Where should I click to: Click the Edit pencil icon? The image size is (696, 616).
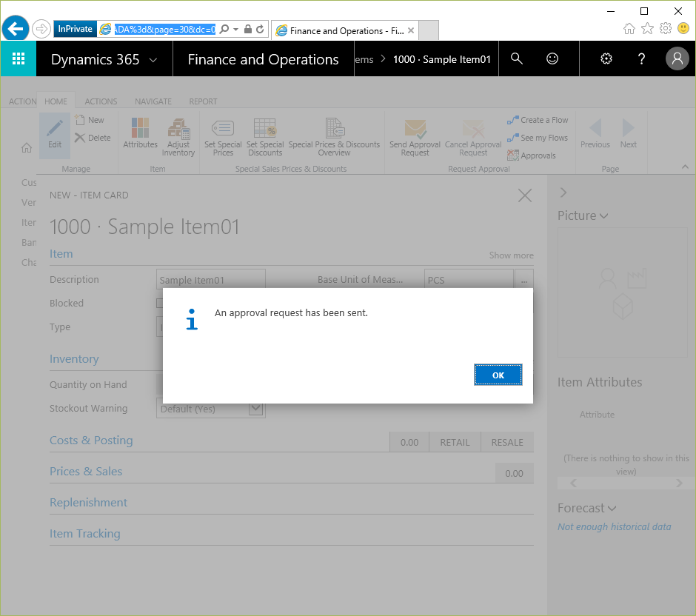(55, 135)
